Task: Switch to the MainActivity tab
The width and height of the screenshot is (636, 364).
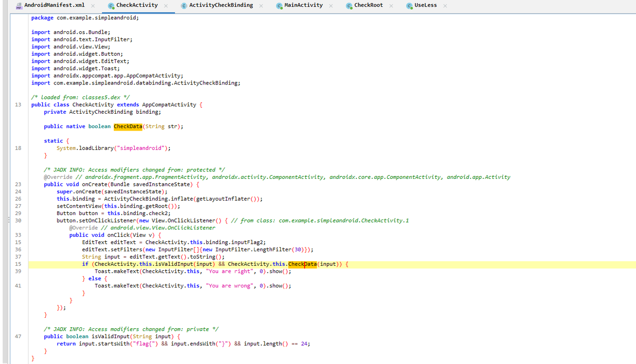Action: click(303, 5)
